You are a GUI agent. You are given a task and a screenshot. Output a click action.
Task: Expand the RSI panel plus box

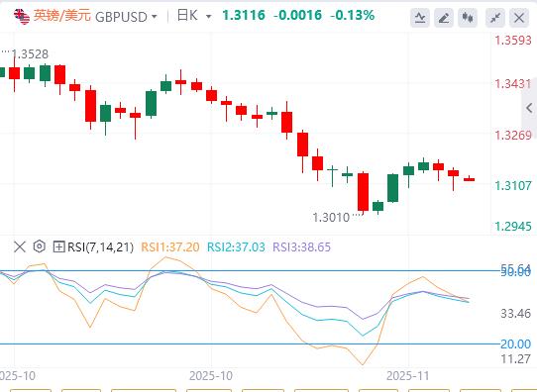[x=58, y=246]
